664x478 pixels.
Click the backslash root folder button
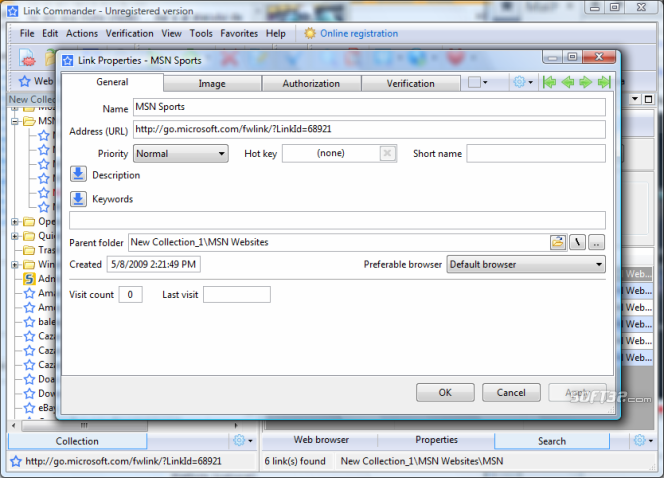[x=577, y=242]
